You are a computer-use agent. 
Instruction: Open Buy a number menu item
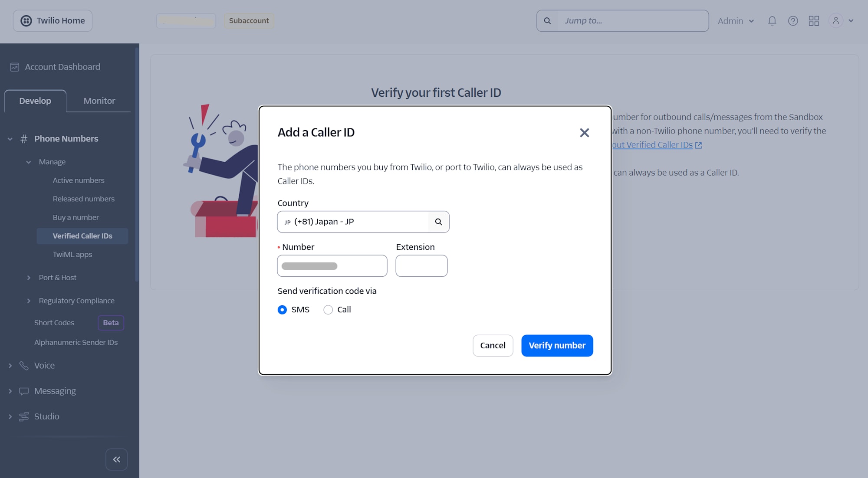pyautogui.click(x=76, y=217)
